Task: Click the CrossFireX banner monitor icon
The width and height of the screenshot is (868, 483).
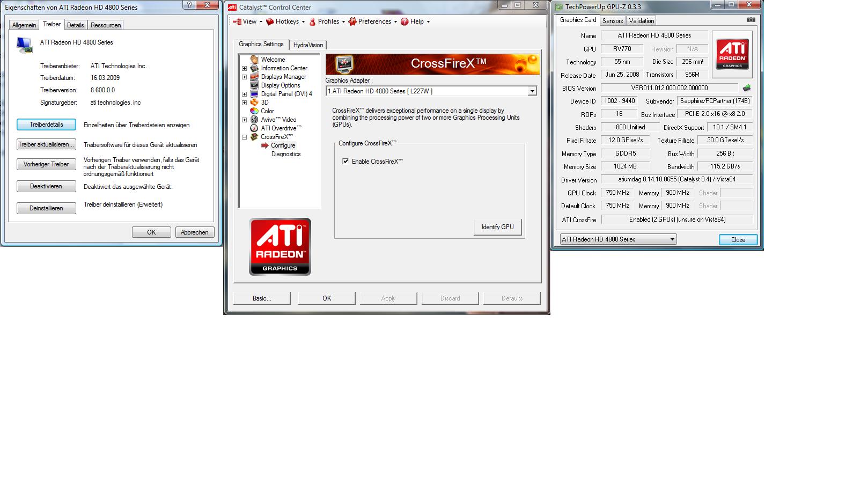Action: pos(344,64)
